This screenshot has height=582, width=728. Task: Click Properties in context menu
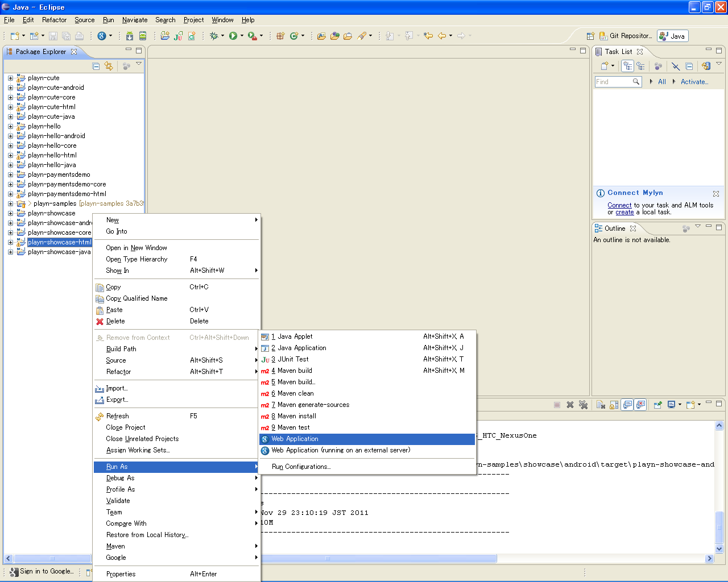point(176,574)
